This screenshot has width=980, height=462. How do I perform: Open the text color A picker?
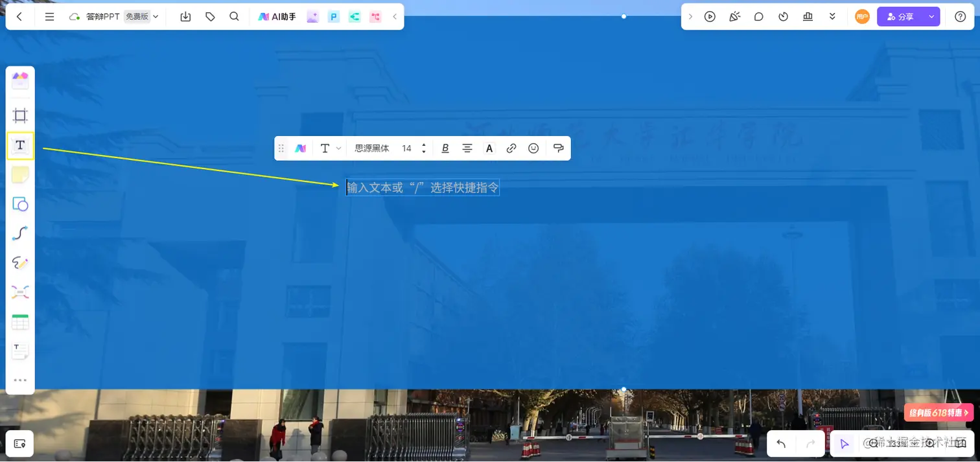coord(489,148)
